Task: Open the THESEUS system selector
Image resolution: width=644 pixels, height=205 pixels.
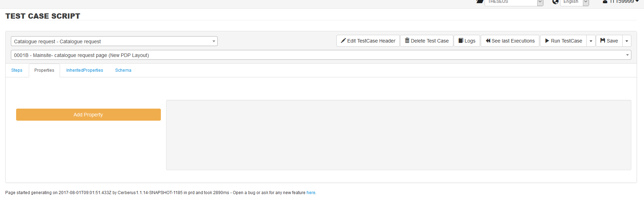Action: [514, 2]
